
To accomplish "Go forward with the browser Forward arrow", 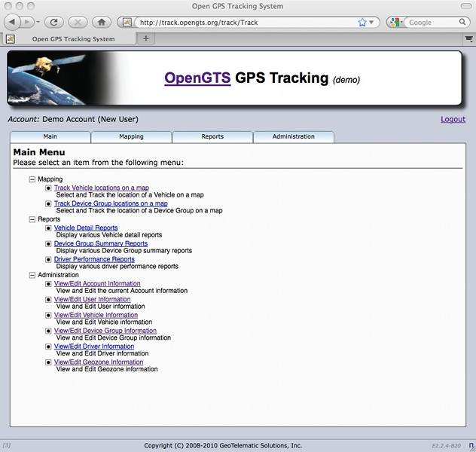I will pyautogui.click(x=27, y=22).
